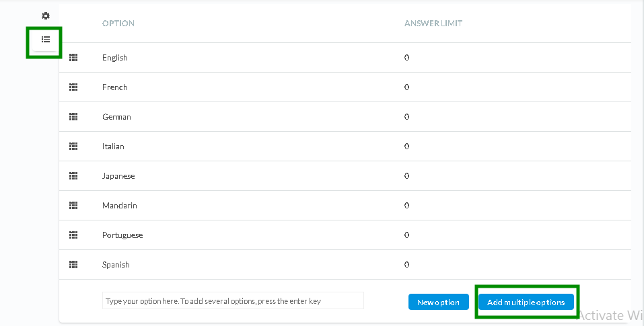Select the options list icon tab
The width and height of the screenshot is (644, 326).
coord(46,40)
